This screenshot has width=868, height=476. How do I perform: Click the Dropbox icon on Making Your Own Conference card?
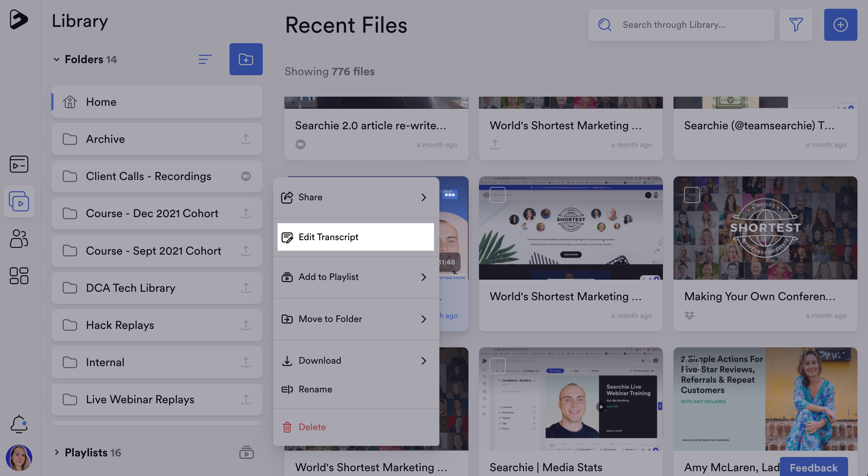690,315
